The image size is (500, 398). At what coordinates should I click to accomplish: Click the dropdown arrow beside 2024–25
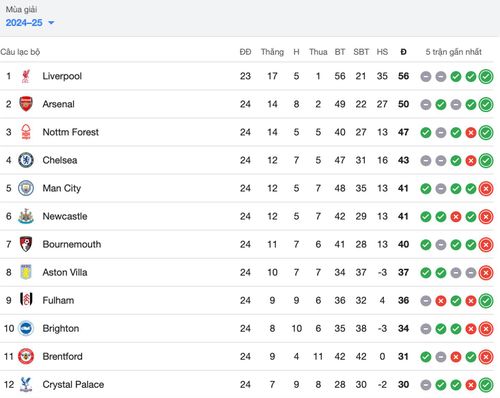point(51,23)
